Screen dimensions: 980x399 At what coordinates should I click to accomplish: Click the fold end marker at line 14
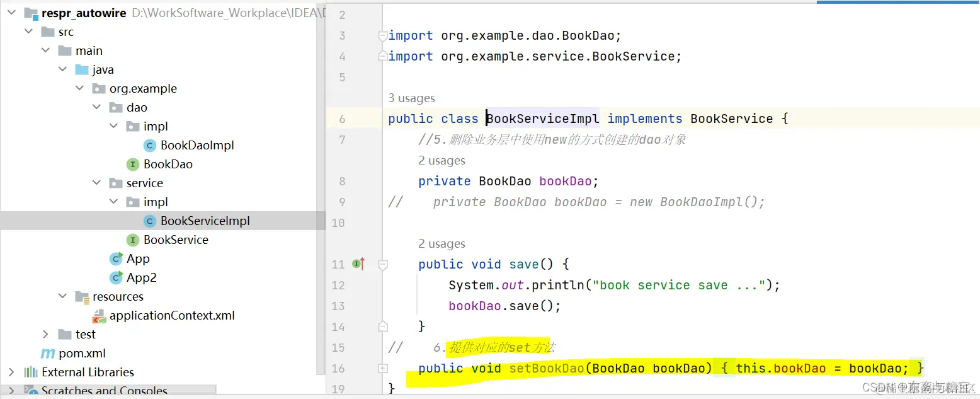click(382, 326)
